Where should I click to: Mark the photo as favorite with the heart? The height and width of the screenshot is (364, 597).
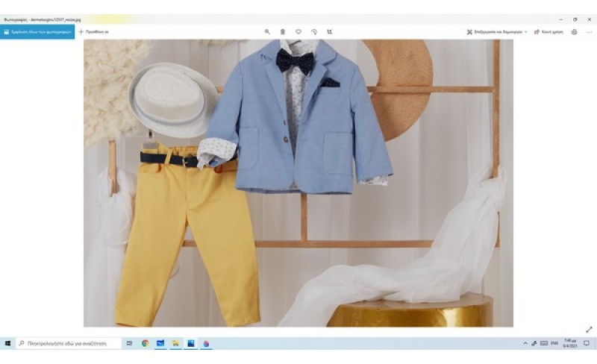point(298,32)
